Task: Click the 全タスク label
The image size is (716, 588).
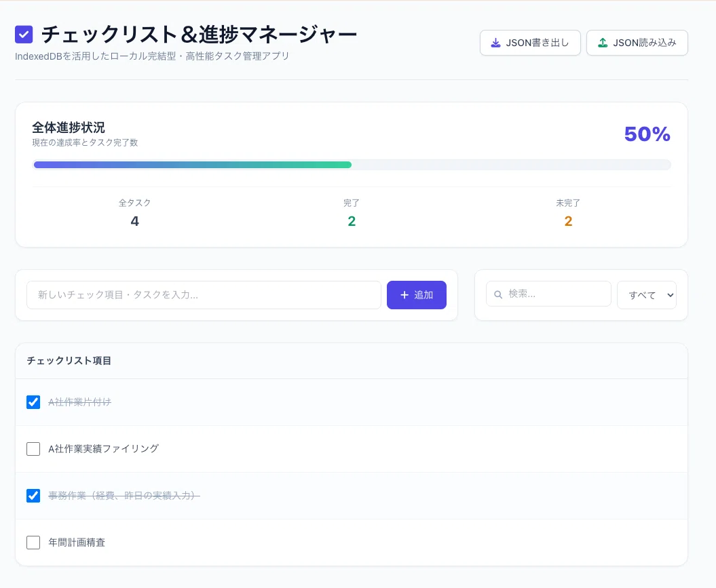Action: (134, 203)
